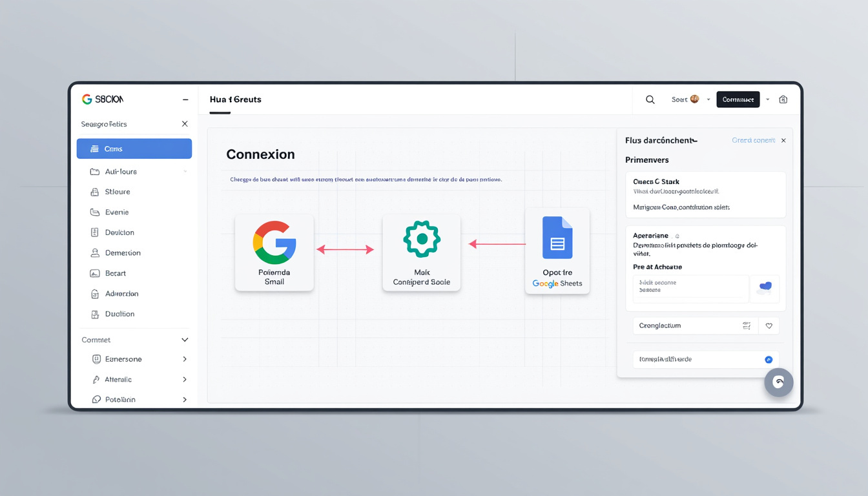Open the dropdown arrow next to the avatar
Screen dimensions: 868x496
[x=708, y=99]
